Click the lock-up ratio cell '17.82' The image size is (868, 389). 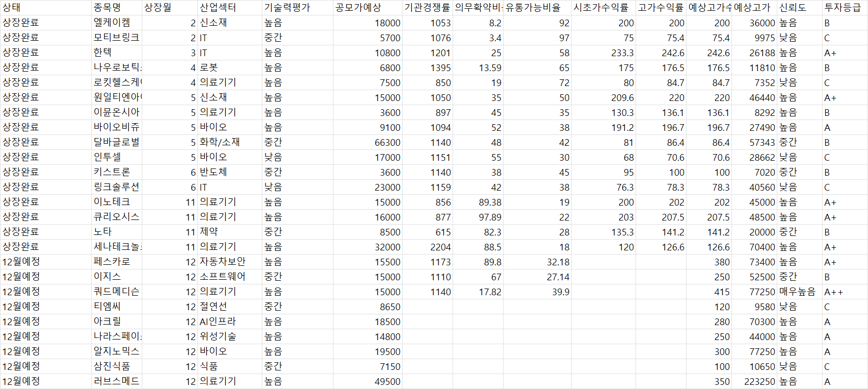pos(478,292)
